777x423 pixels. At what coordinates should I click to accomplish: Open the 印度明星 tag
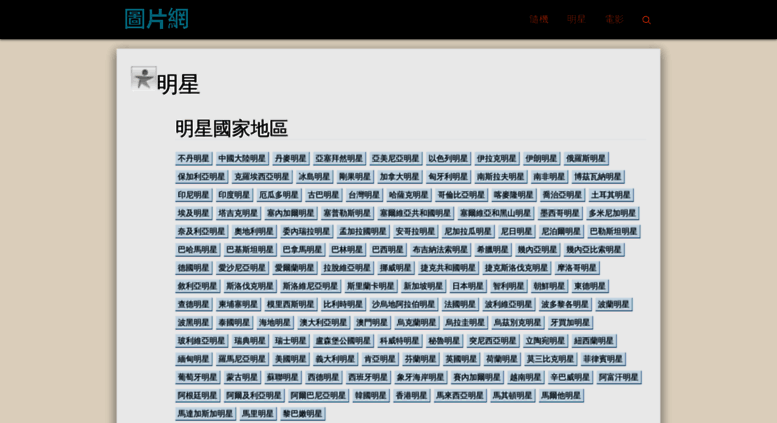(x=234, y=195)
